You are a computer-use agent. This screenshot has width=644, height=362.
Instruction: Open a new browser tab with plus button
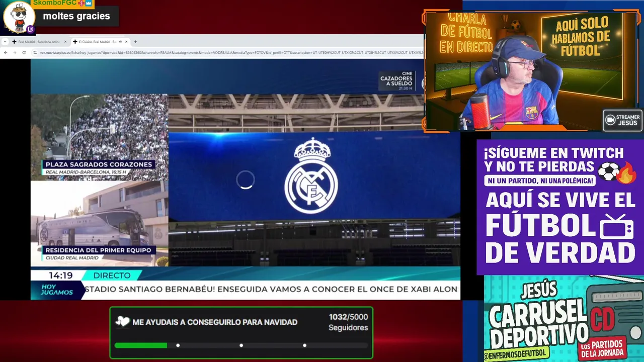pyautogui.click(x=135, y=42)
